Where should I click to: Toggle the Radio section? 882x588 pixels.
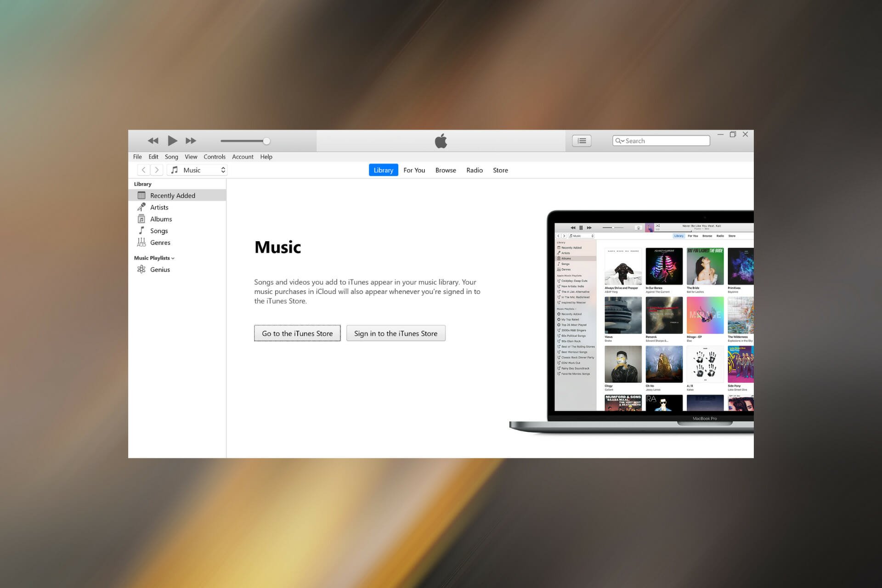coord(475,170)
